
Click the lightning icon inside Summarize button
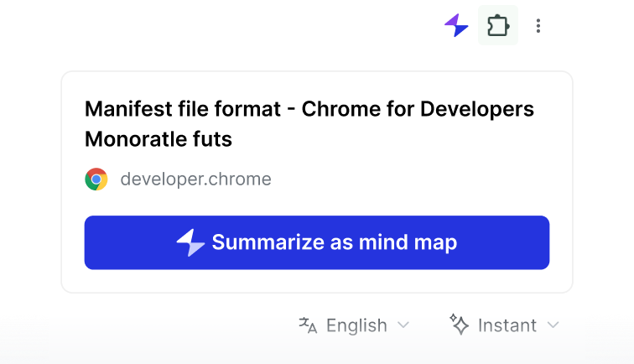(x=190, y=242)
